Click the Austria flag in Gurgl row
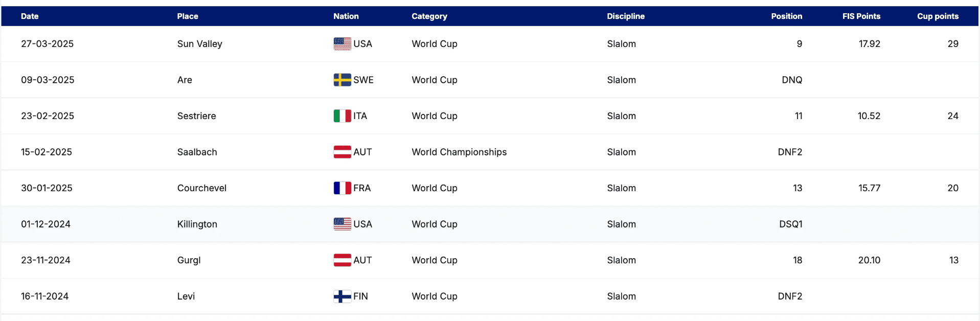The width and height of the screenshot is (980, 321). coord(342,260)
